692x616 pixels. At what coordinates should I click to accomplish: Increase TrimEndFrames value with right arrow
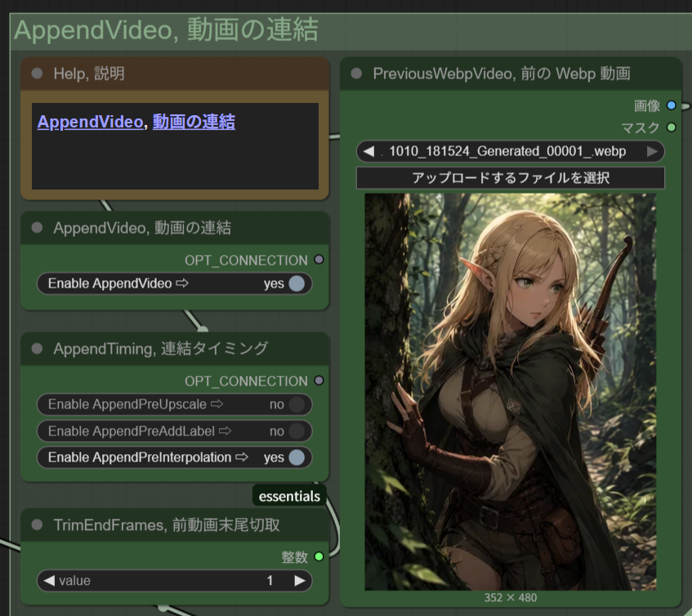pyautogui.click(x=300, y=580)
